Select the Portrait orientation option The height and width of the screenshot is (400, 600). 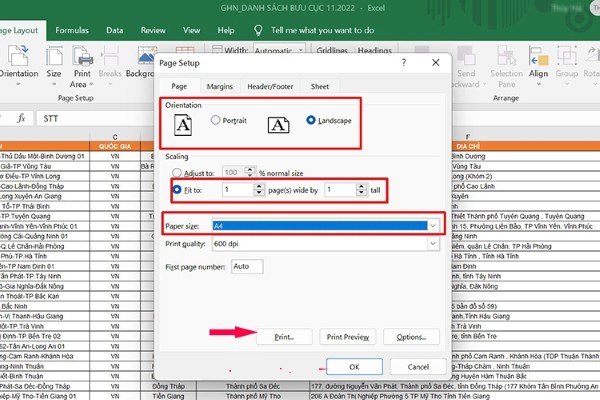pos(216,121)
